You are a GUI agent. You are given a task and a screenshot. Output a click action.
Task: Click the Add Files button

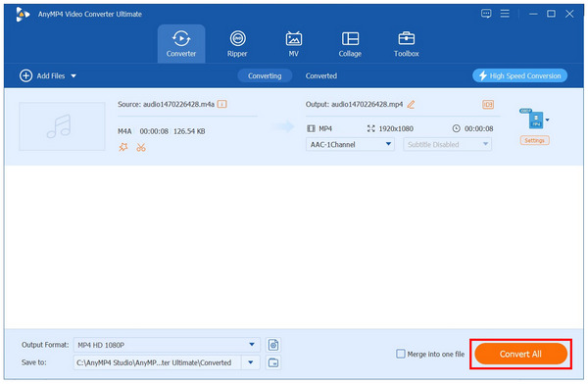pyautogui.click(x=42, y=75)
